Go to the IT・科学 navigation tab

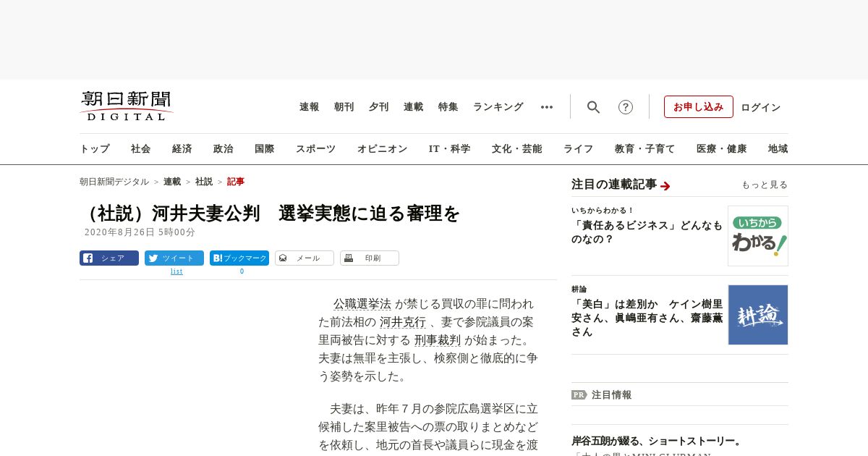[450, 149]
